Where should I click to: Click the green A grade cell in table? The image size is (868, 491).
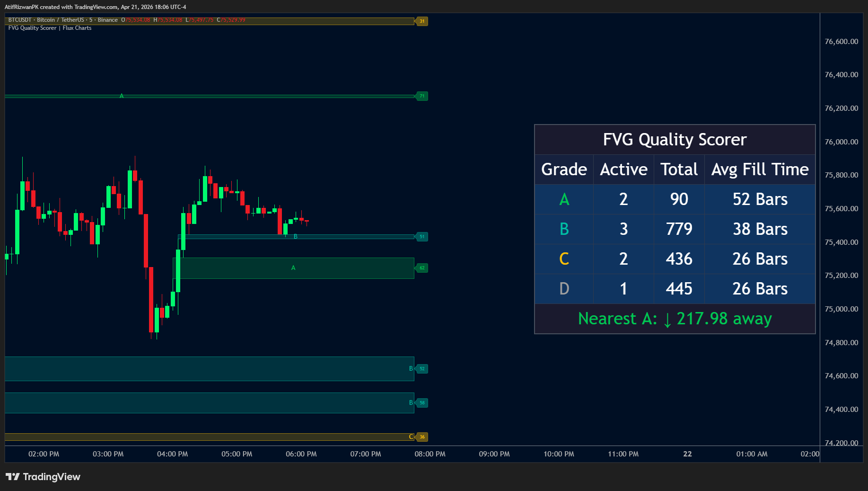coord(564,199)
